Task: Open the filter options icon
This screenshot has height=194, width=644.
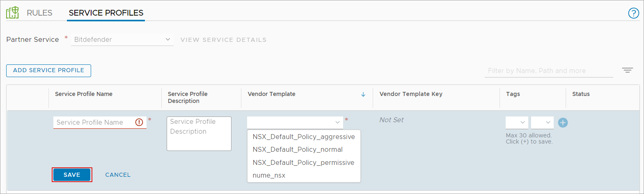Action: click(x=627, y=70)
